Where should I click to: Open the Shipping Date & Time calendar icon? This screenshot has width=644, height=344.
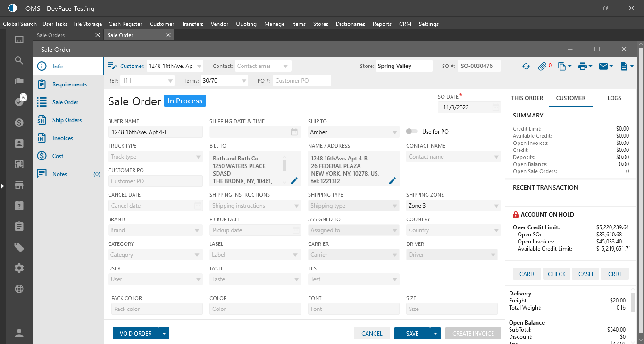click(294, 132)
